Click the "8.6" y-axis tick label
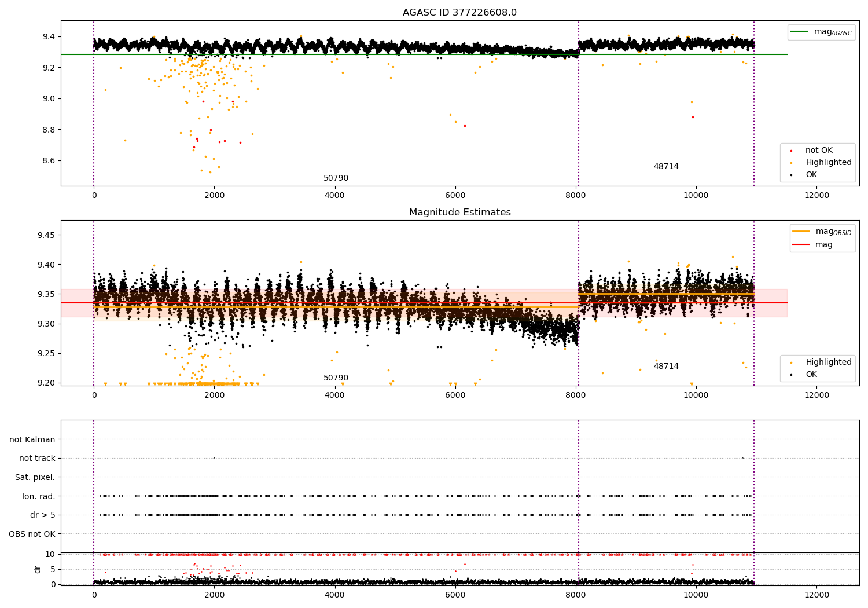868x608 pixels. (x=48, y=161)
